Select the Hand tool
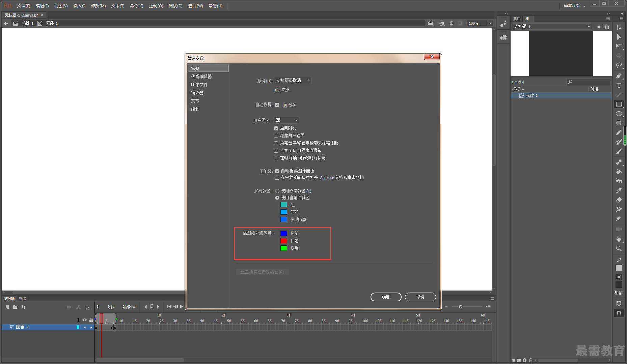 coord(619,239)
